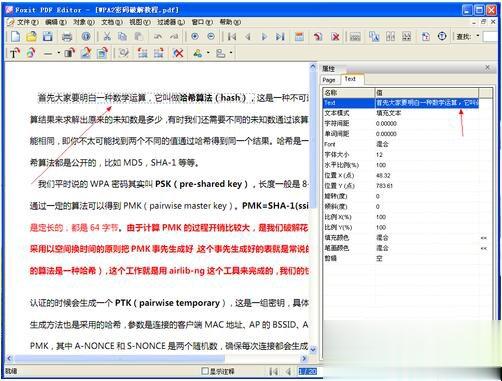The height and width of the screenshot is (381, 502).
Task: Click the page with arrow icon near search
Action: (x=426, y=36)
